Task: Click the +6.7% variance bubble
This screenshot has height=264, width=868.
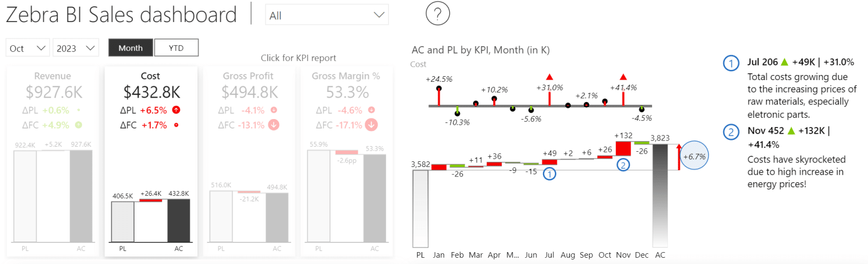Action: [695, 156]
